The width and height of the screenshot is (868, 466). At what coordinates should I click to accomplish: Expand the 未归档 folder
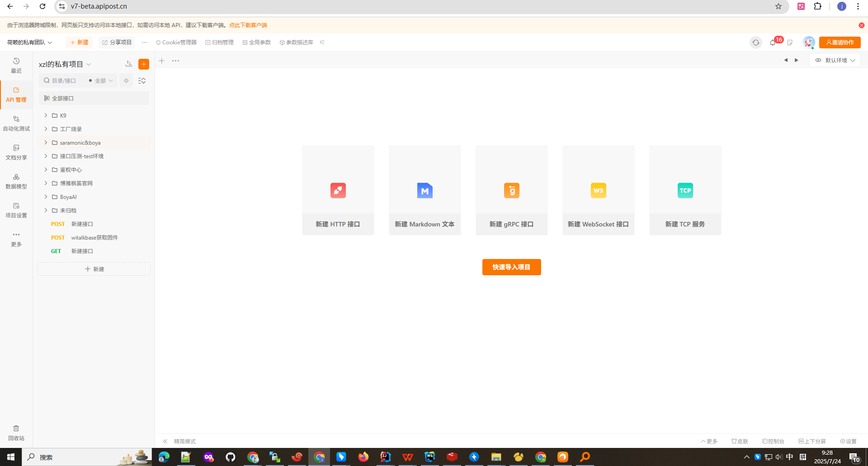coord(46,210)
